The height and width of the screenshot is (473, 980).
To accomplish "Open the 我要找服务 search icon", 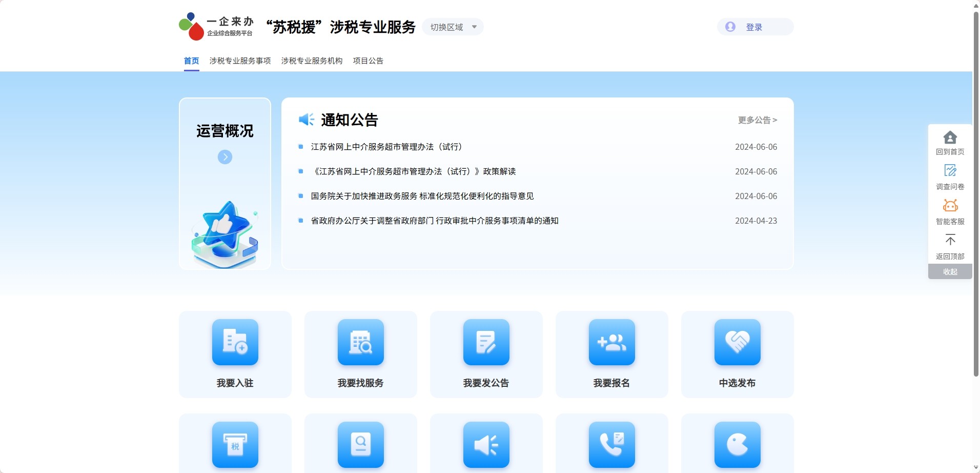I will pyautogui.click(x=360, y=342).
